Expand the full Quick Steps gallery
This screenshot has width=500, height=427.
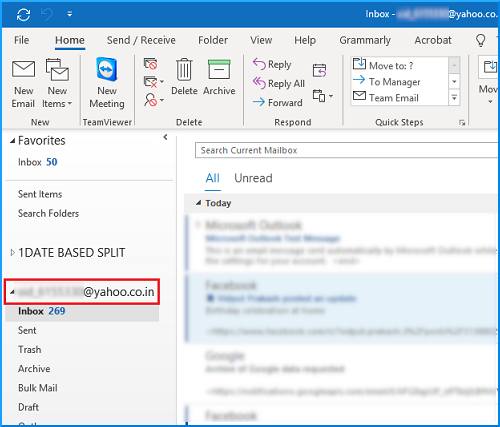[x=454, y=98]
